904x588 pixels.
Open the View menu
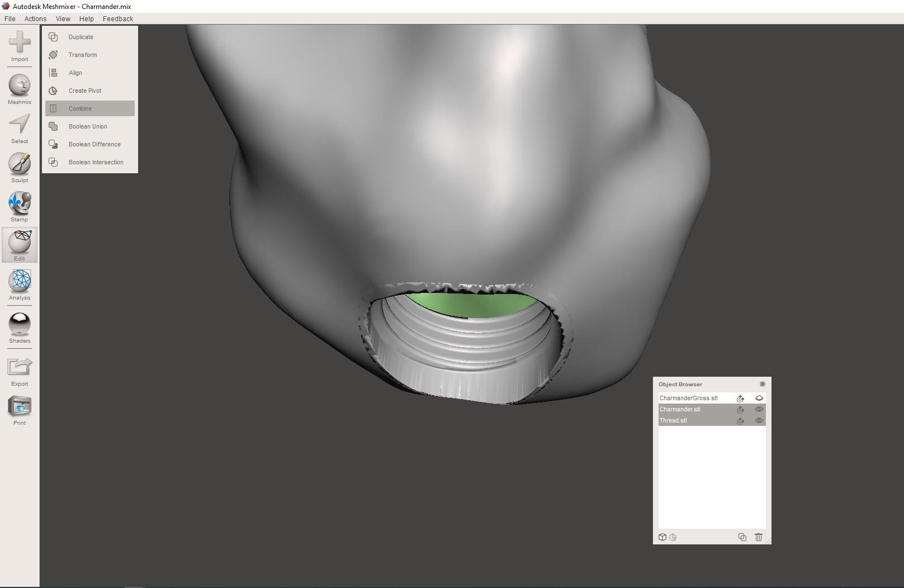(63, 18)
